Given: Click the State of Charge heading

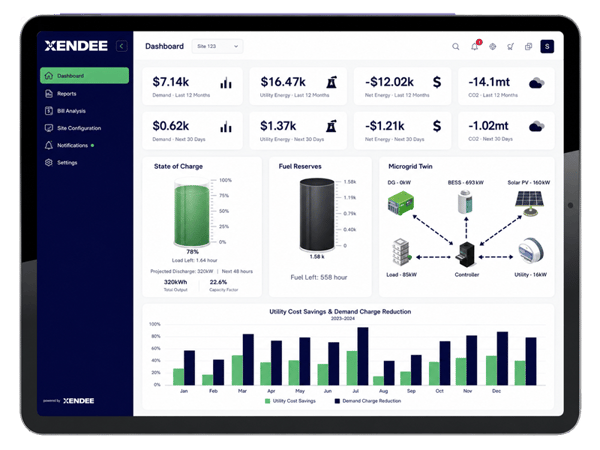Looking at the screenshot, I should (178, 166).
